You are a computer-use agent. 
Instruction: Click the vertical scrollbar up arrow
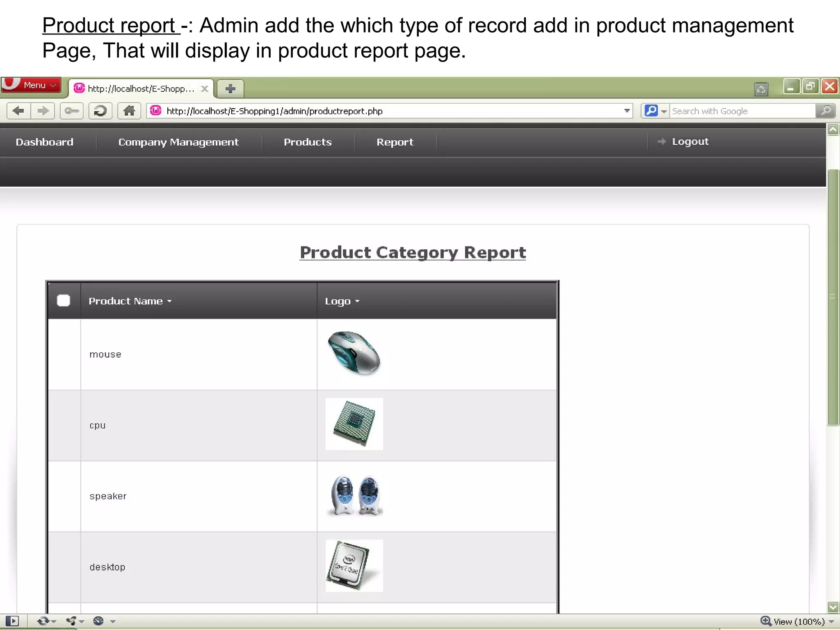833,130
